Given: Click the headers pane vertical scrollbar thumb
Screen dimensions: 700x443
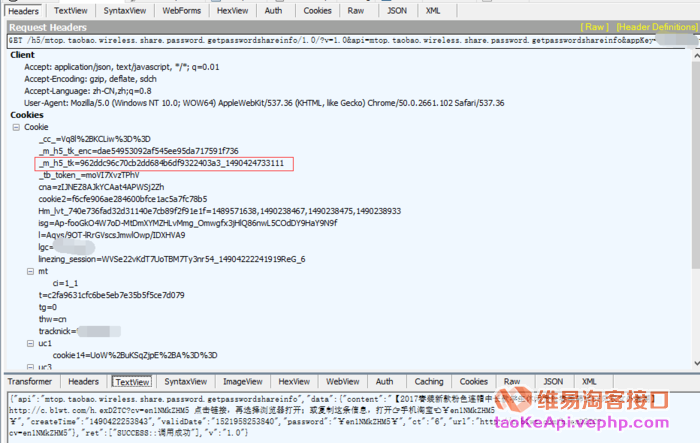Looking at the screenshot, I should click(696, 165).
